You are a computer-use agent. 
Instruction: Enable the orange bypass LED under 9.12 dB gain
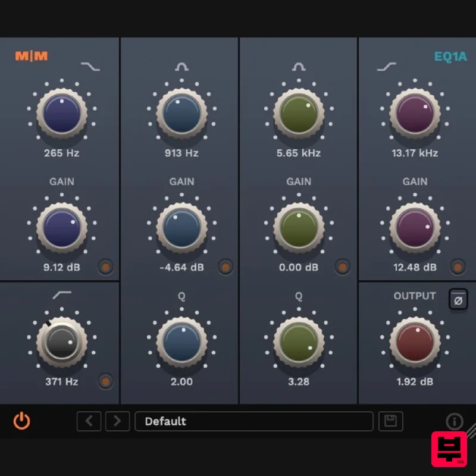pos(105,268)
